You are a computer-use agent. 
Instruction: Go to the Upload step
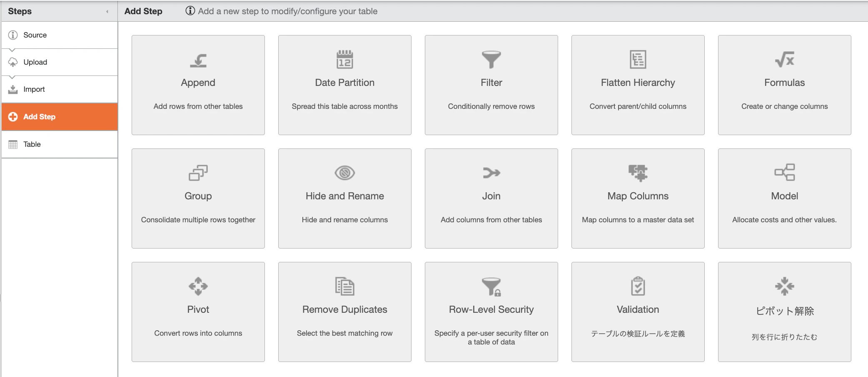(60, 62)
